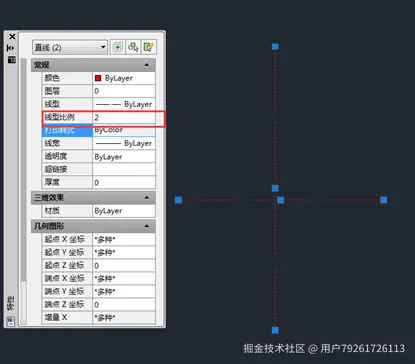The width and height of the screenshot is (415, 364).
Task: Open the 直线 (2) object type dropdown
Action: click(70, 47)
